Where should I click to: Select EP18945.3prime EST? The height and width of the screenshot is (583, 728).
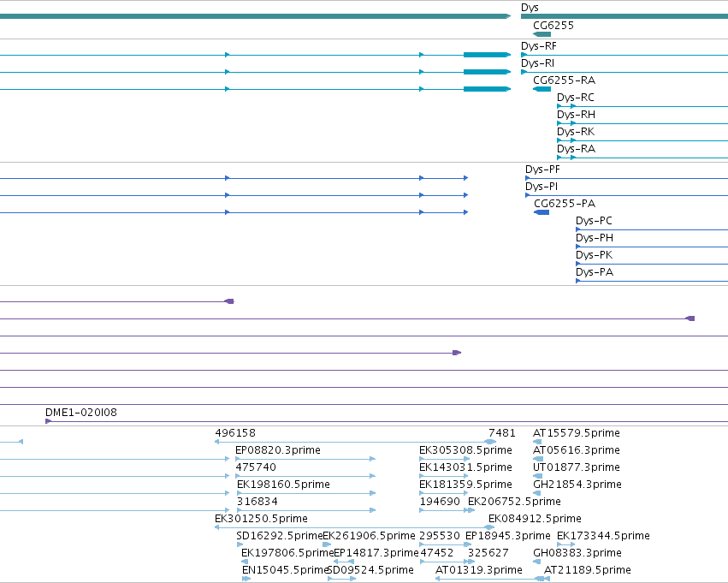coord(508,536)
